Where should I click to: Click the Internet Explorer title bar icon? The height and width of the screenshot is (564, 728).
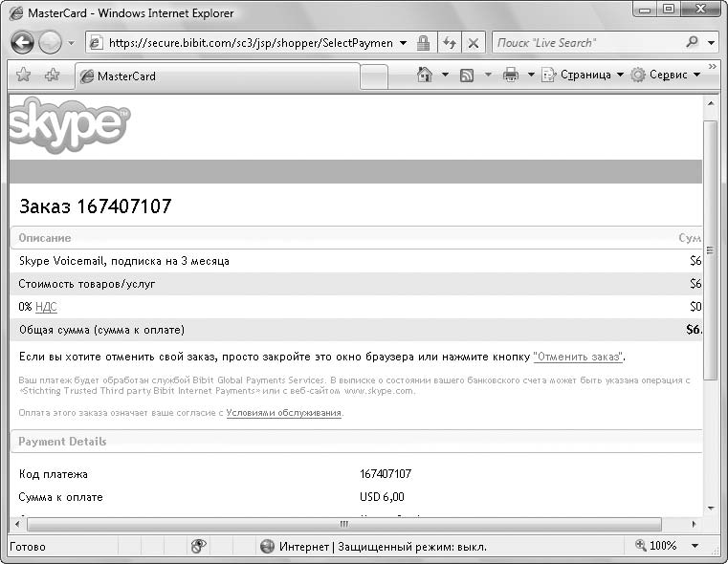pyautogui.click(x=16, y=13)
